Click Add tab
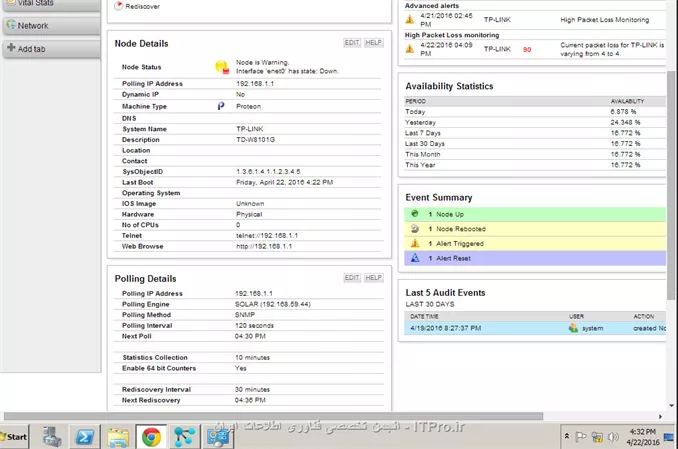 [51, 49]
